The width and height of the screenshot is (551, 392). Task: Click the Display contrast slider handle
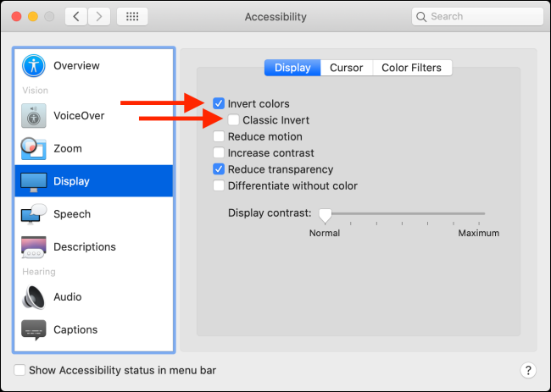pos(325,214)
